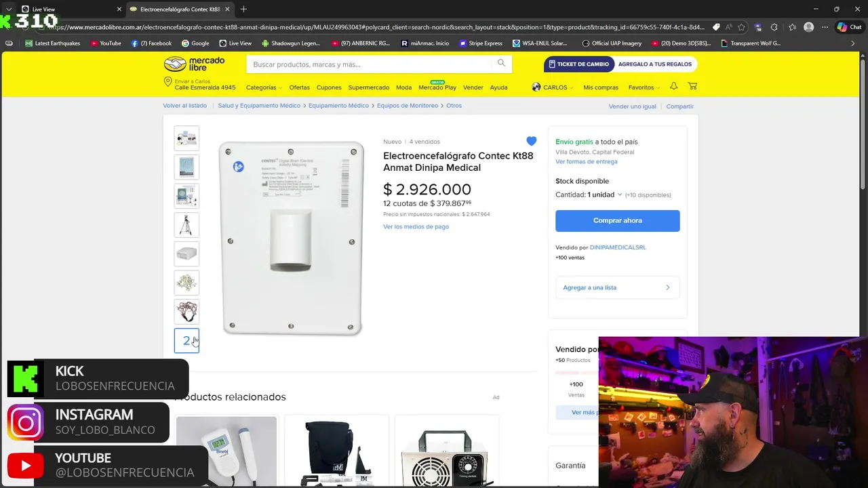Open the Cupones menu item
Image resolution: width=868 pixels, height=488 pixels.
(329, 87)
